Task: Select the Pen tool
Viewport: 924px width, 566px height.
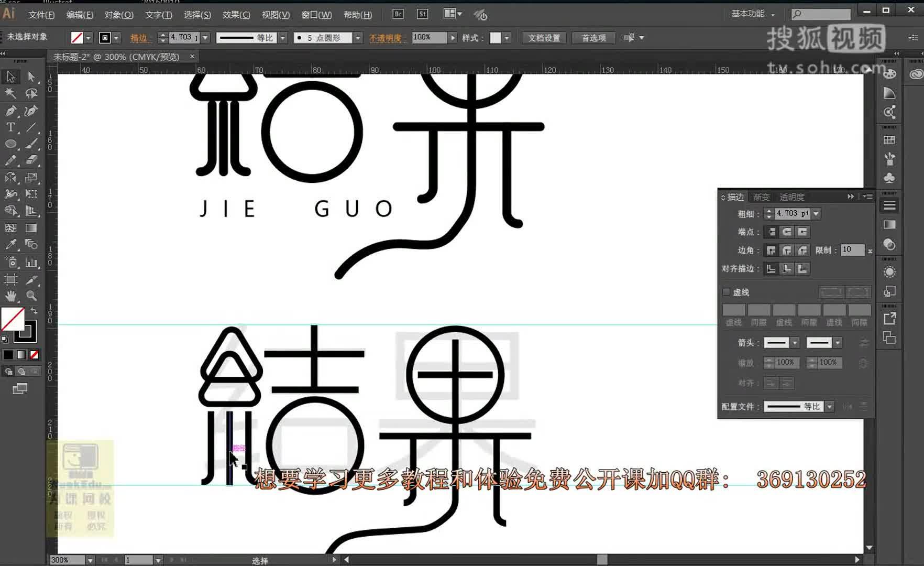Action: (9, 110)
